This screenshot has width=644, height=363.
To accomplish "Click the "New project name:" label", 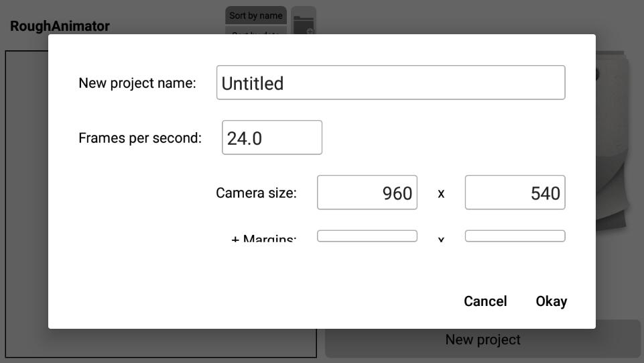I will click(137, 83).
